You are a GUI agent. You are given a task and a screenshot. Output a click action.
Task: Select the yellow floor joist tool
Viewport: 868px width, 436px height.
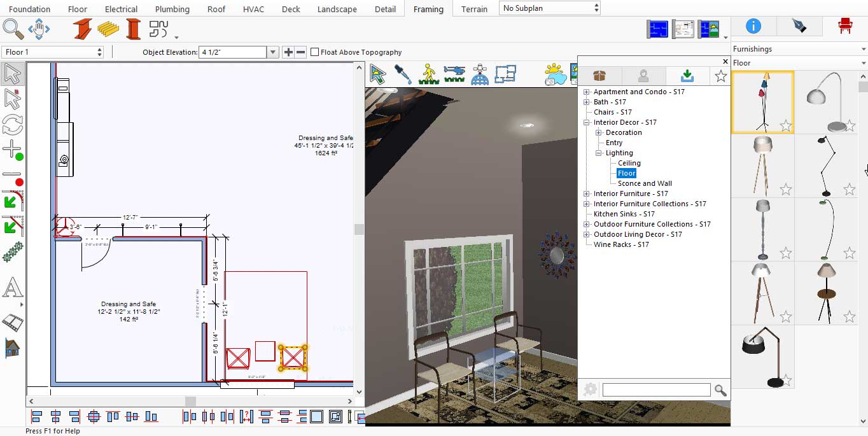(x=108, y=29)
